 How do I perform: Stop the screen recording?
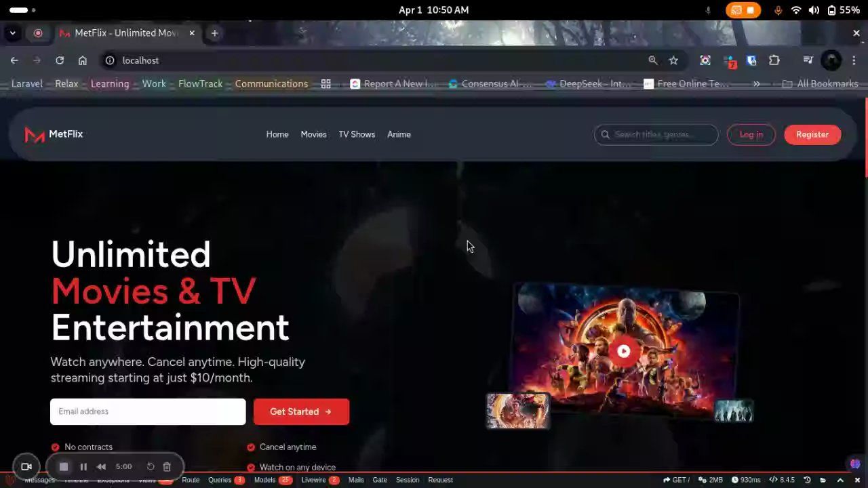[x=64, y=466]
